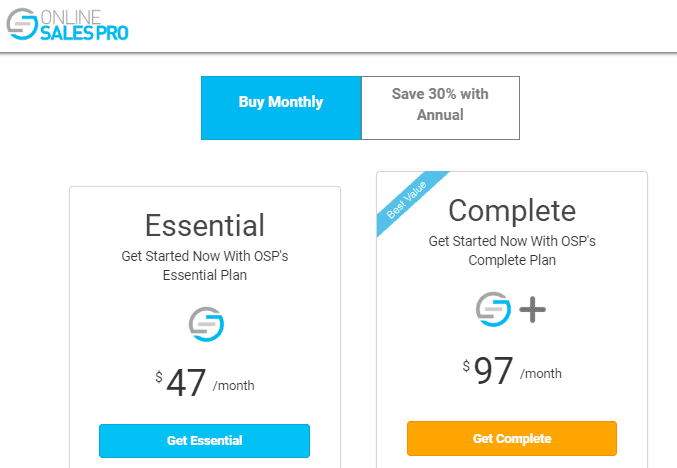This screenshot has width=677, height=468.
Task: Click the /month label under Essential
Action: tap(234, 386)
